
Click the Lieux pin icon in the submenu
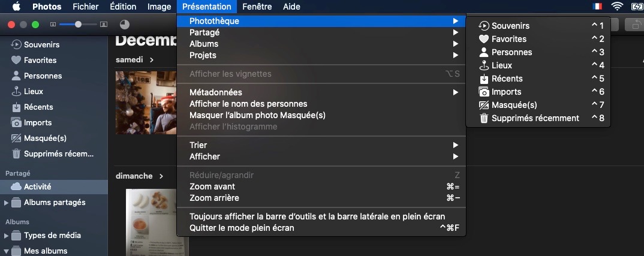tap(484, 65)
